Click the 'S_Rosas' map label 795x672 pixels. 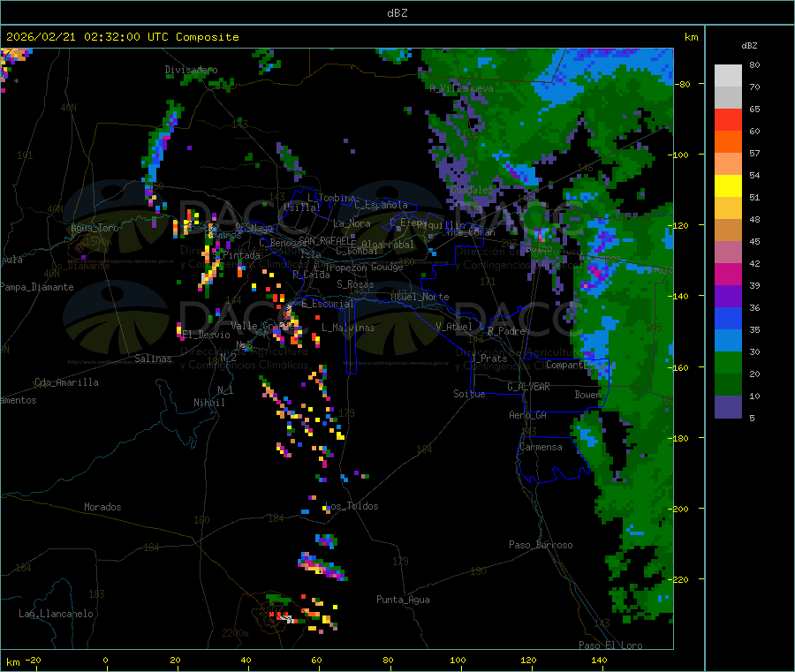(x=355, y=284)
